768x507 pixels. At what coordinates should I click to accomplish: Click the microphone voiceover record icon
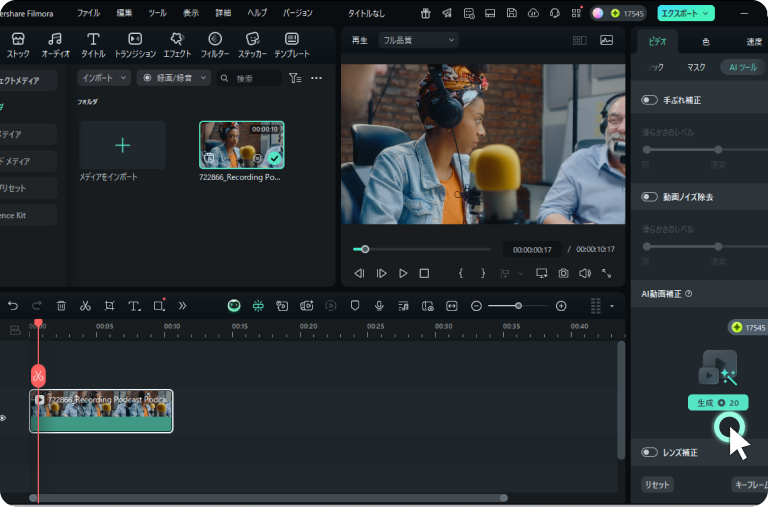click(379, 306)
